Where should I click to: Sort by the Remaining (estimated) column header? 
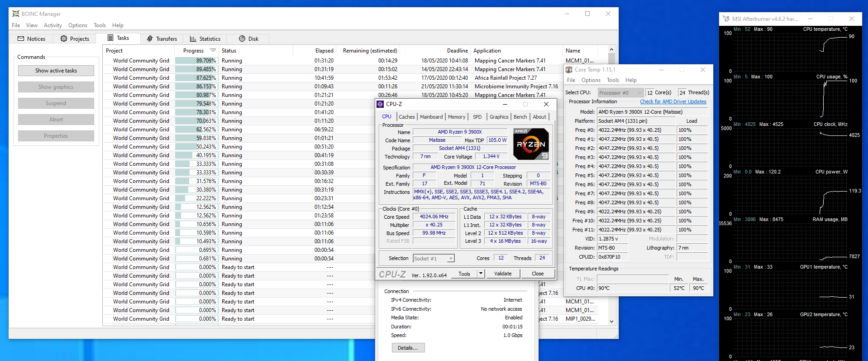368,51
